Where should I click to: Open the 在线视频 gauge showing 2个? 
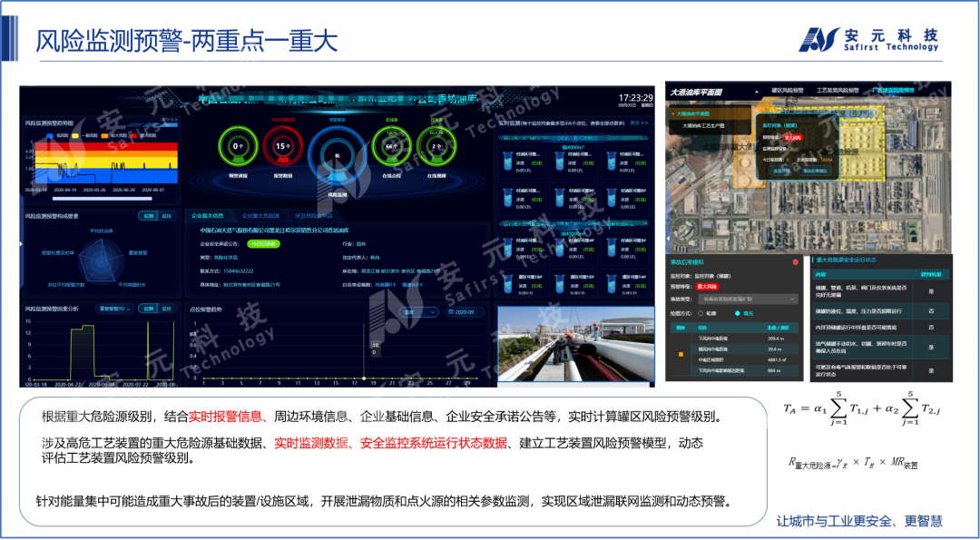pyautogui.click(x=436, y=147)
